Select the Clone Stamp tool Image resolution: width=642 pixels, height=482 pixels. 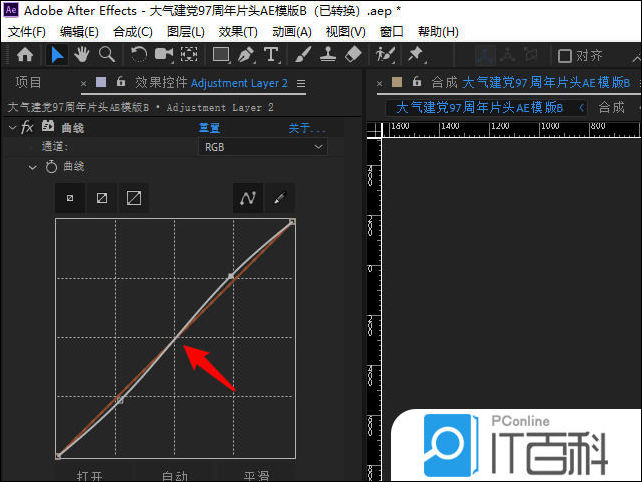pos(328,54)
